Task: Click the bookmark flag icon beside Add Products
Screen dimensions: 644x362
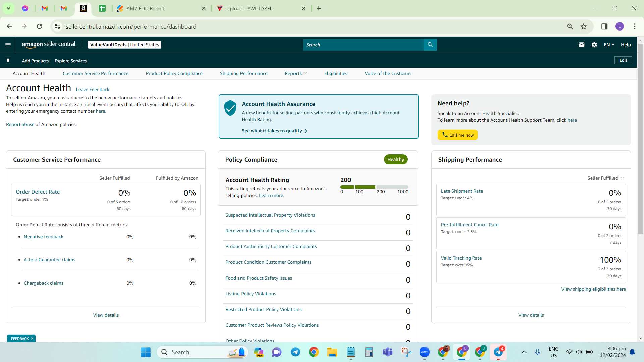Action: (8, 60)
